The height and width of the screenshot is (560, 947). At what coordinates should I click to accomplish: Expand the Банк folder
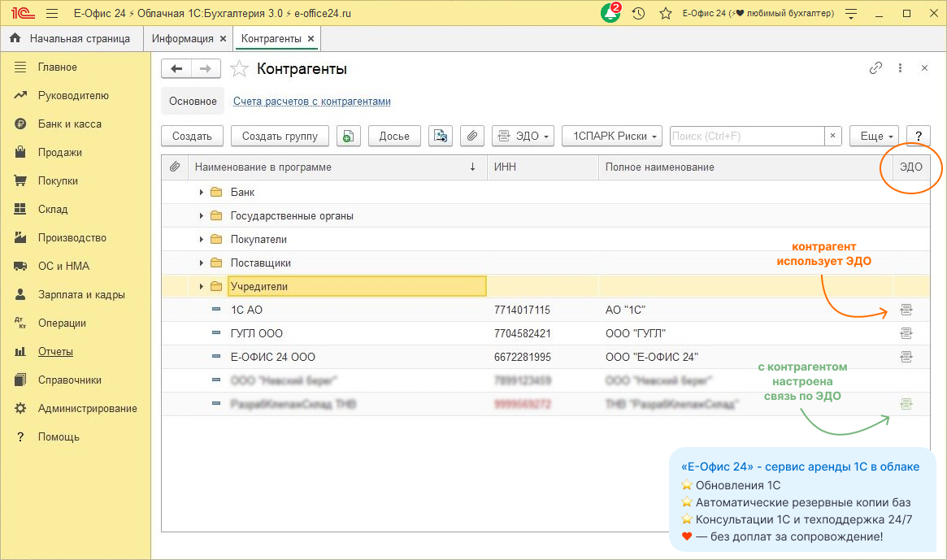[201, 192]
